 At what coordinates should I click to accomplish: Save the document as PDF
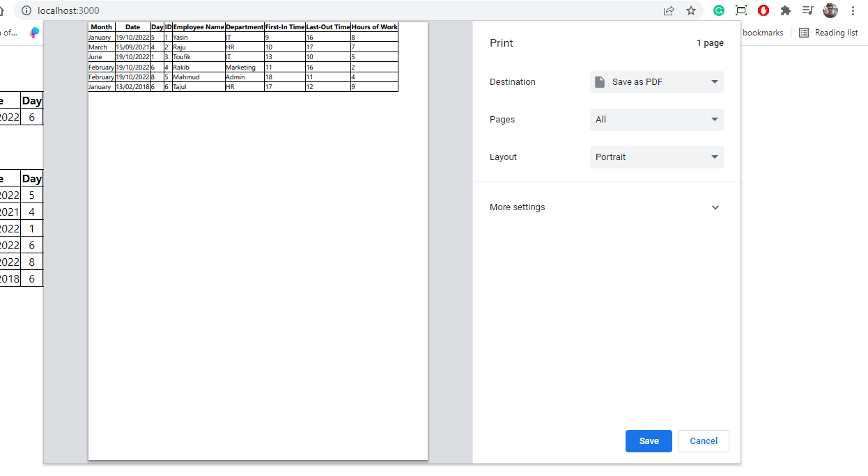648,441
